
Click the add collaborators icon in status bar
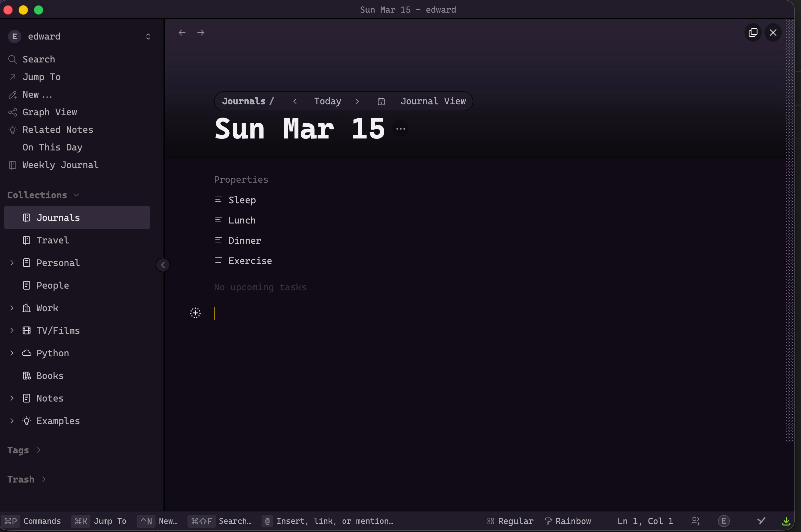(x=695, y=521)
